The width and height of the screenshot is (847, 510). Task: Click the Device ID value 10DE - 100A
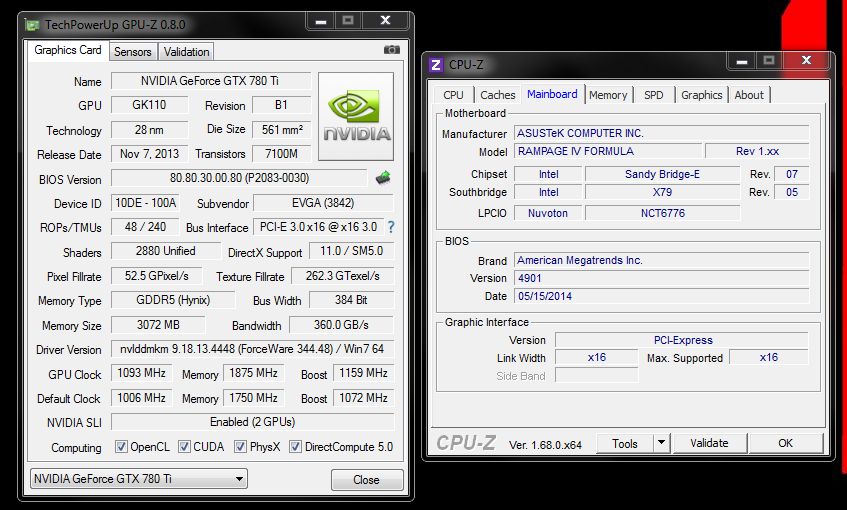145,203
